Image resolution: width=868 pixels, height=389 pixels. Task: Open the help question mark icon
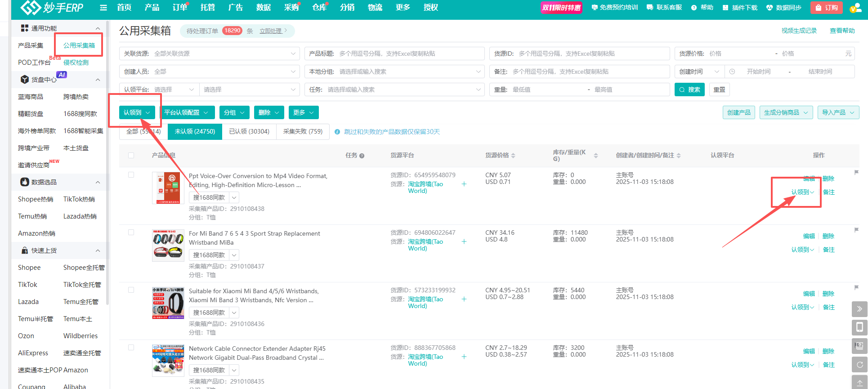click(x=694, y=8)
